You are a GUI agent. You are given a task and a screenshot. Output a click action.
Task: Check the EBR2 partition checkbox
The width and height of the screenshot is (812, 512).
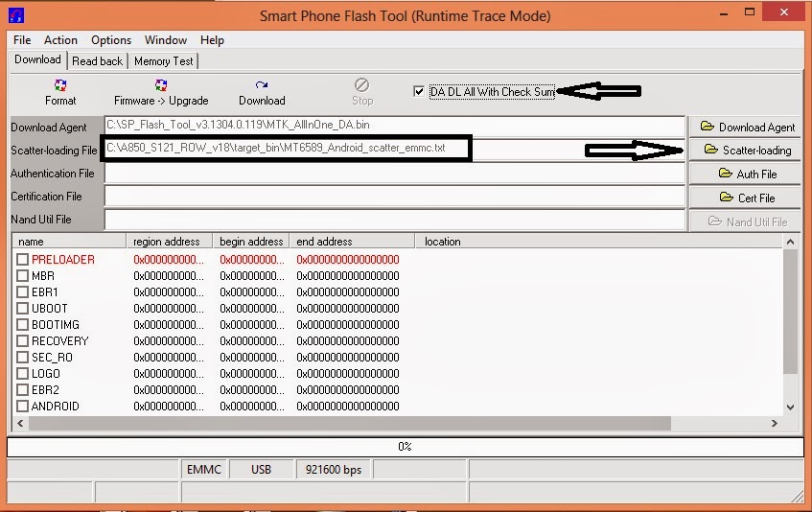click(22, 390)
